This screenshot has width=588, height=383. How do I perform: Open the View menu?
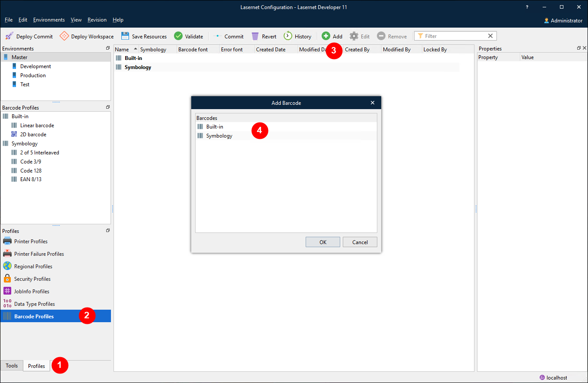tap(76, 20)
